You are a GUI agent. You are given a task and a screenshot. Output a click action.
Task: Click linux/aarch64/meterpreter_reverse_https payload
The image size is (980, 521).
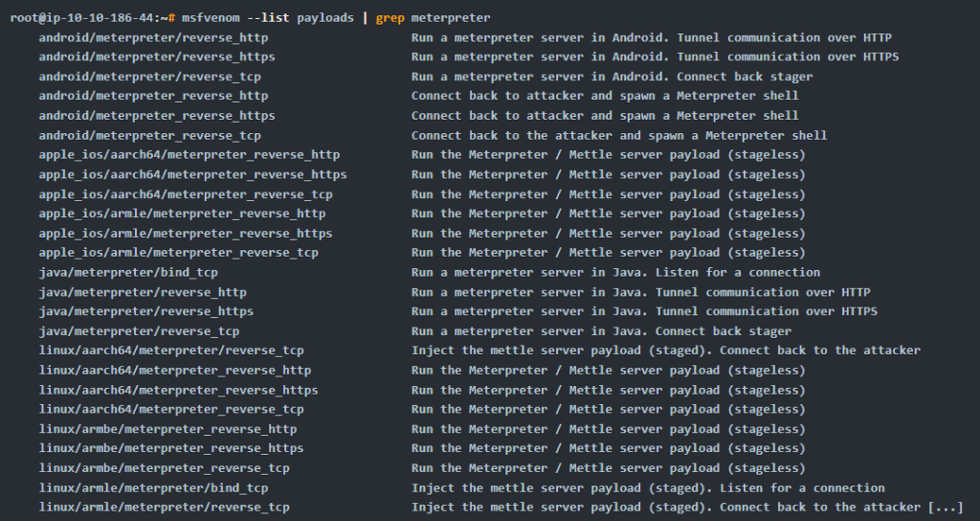[x=178, y=391]
